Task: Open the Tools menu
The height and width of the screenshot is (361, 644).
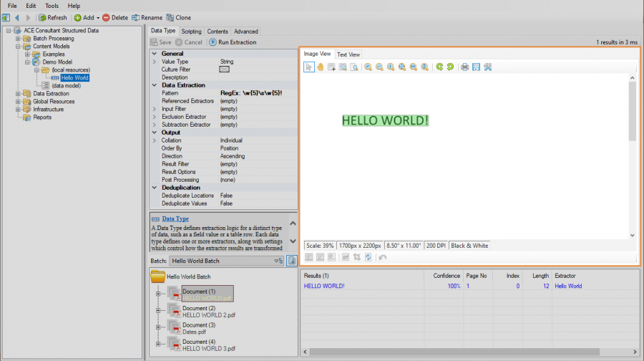Action: coord(52,6)
